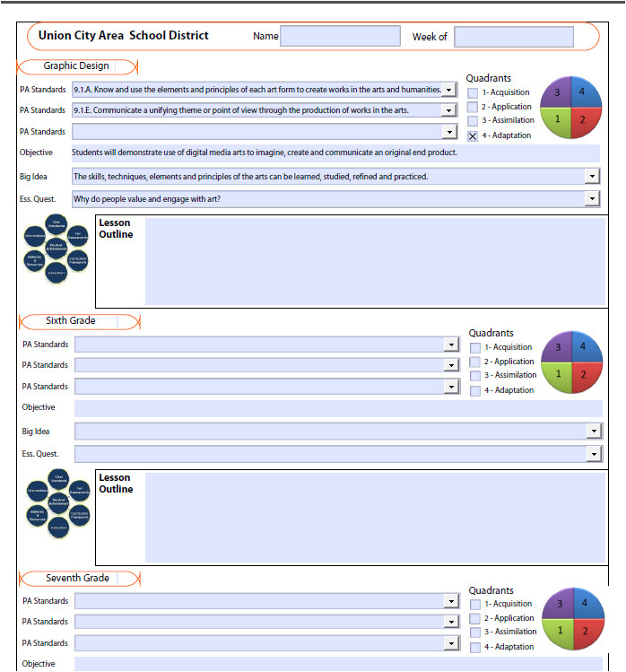Check 1- Acquisition in Graphic Design section
This screenshot has height=672, width=626.
pos(473,92)
